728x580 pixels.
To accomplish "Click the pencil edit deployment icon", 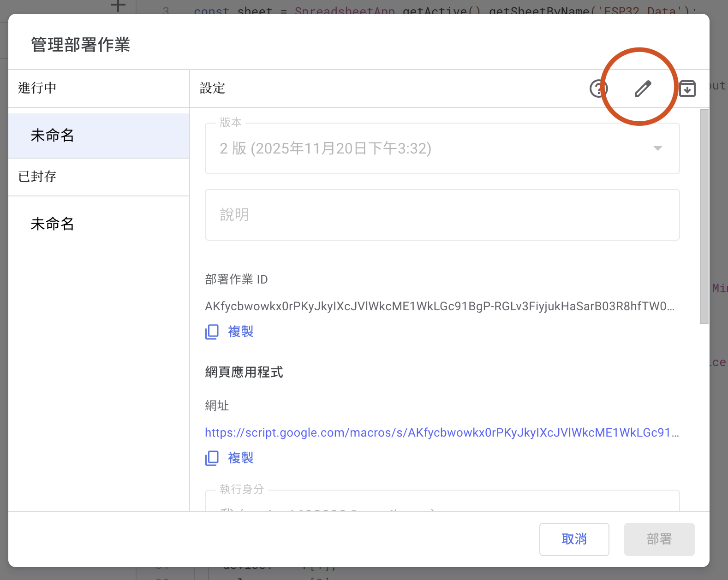I will pyautogui.click(x=643, y=88).
